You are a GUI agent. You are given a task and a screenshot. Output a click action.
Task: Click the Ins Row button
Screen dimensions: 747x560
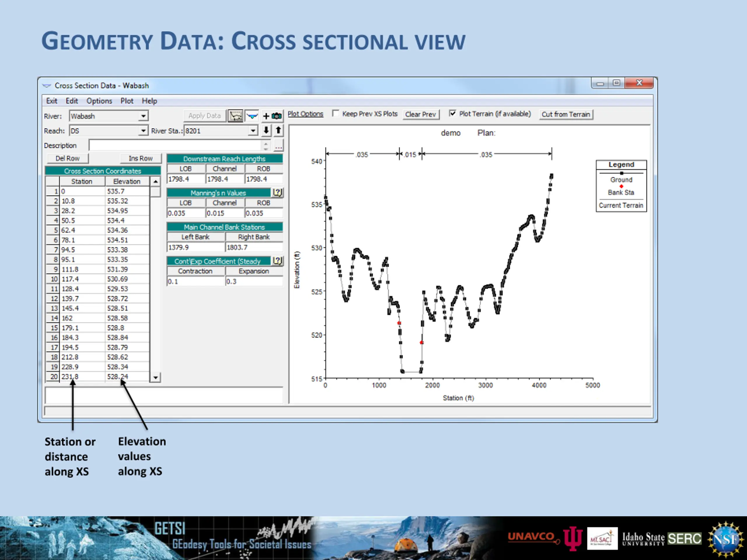point(140,158)
